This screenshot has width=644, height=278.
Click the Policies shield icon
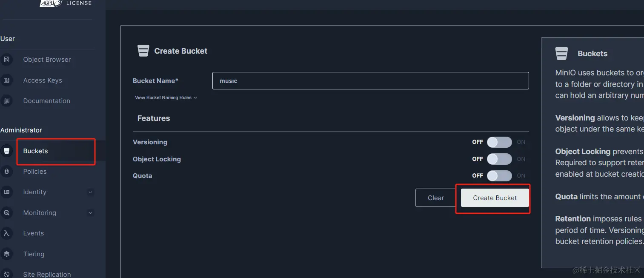pos(8,171)
